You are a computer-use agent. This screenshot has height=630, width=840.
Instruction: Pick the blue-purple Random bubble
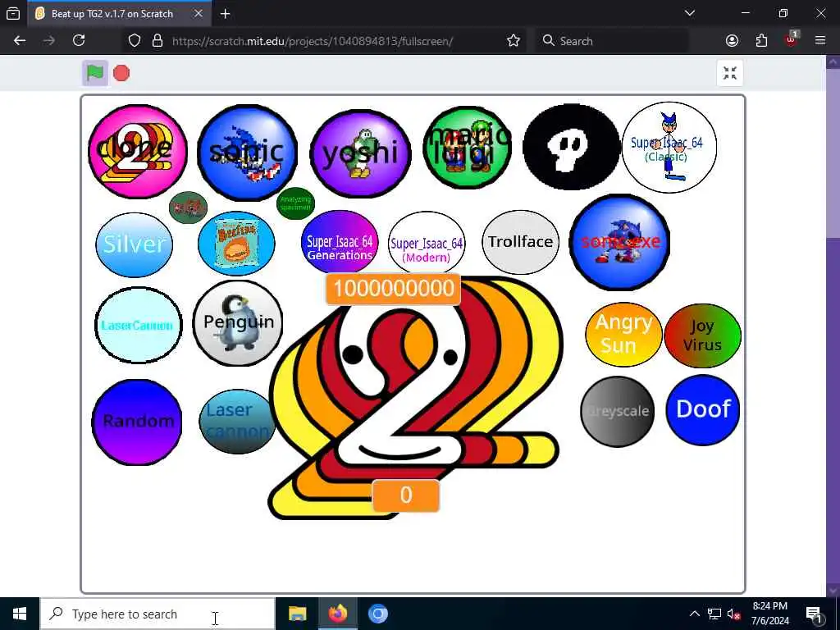137,422
